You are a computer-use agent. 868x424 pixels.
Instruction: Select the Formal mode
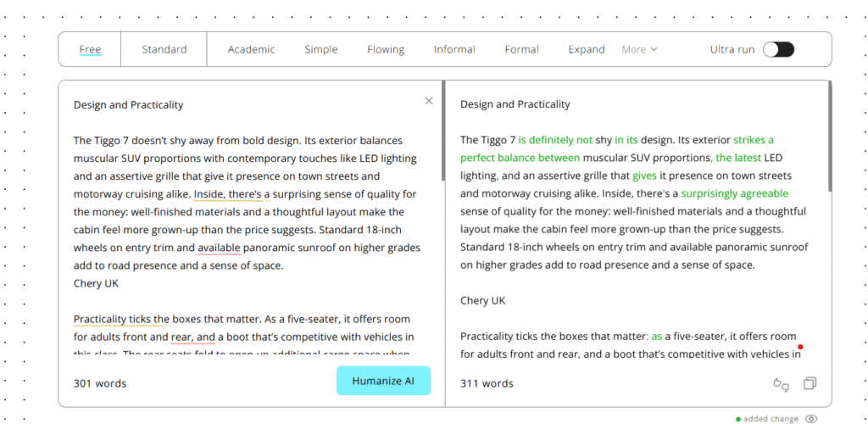(x=521, y=49)
